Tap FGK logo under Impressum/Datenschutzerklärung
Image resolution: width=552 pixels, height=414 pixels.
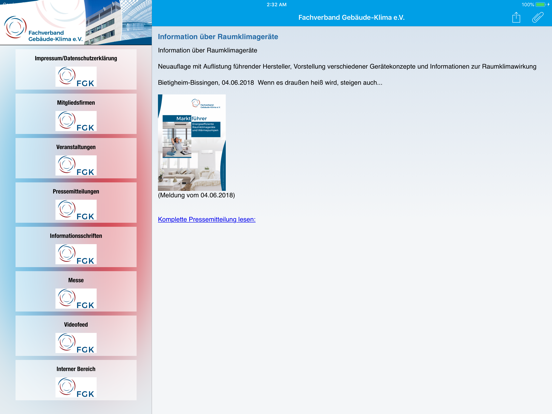(x=76, y=77)
